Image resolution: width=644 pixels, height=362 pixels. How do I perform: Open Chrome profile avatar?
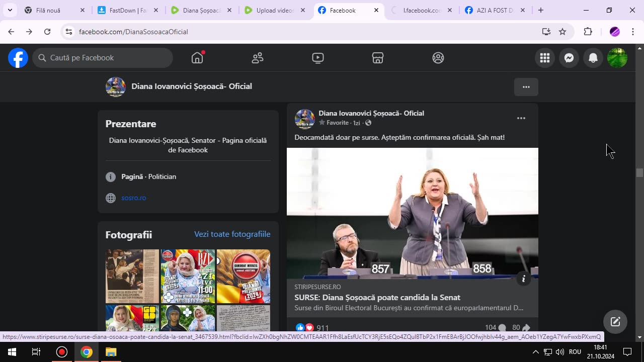pyautogui.click(x=614, y=32)
